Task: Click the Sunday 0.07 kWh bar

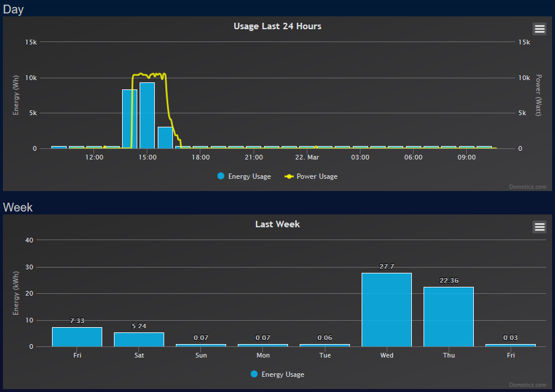Action: coord(200,345)
